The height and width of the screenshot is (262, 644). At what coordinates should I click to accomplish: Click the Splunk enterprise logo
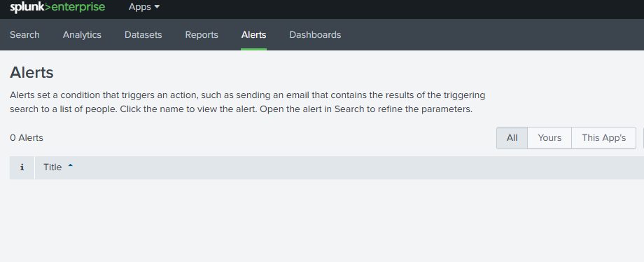[57, 7]
